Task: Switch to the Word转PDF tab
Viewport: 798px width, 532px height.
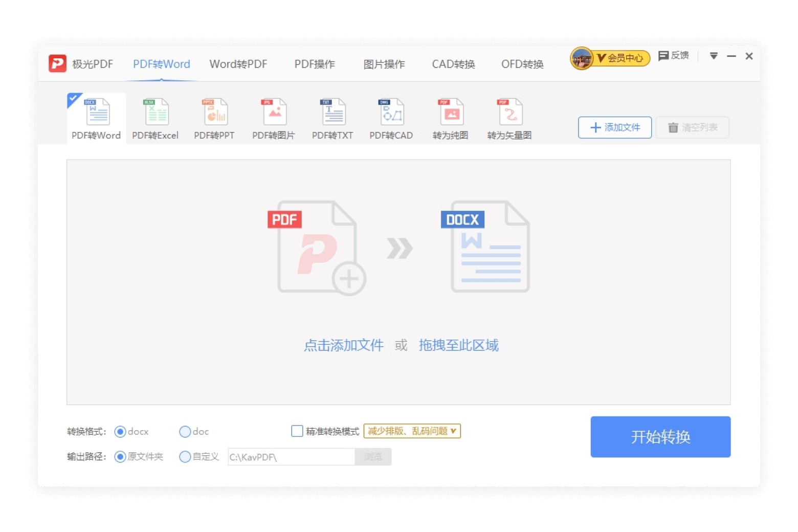Action: click(x=238, y=64)
